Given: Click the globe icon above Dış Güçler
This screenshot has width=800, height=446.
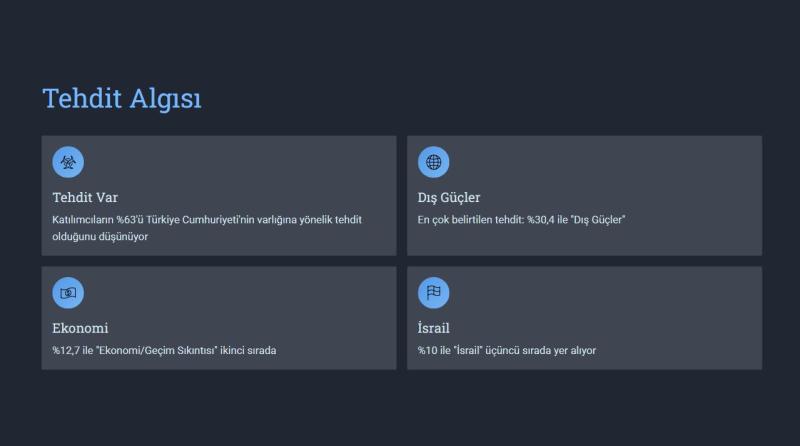Looking at the screenshot, I should 433,162.
